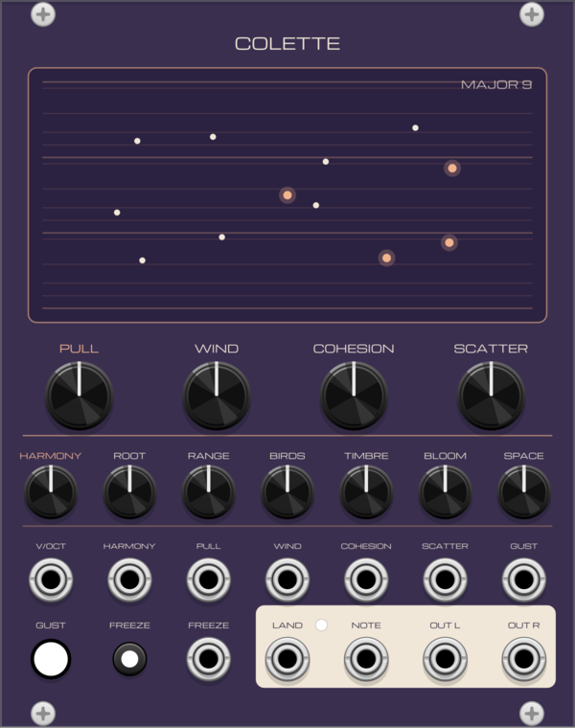Click the OUT L output jack

click(445, 658)
